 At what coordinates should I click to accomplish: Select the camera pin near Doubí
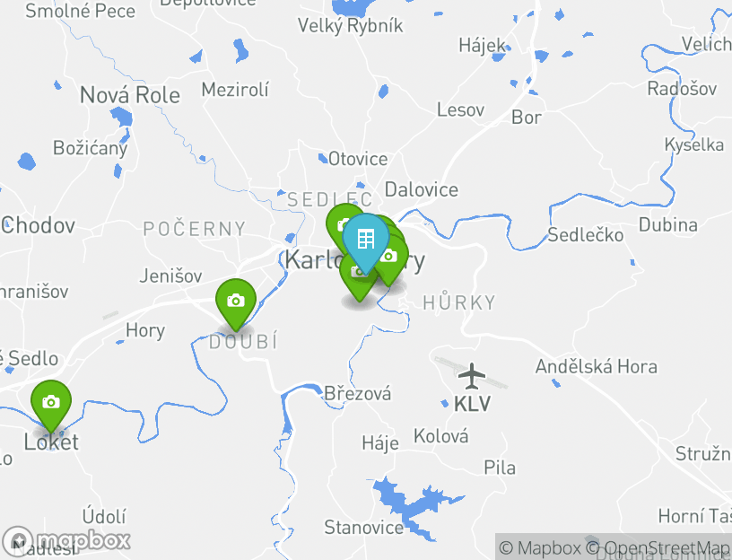click(x=236, y=302)
